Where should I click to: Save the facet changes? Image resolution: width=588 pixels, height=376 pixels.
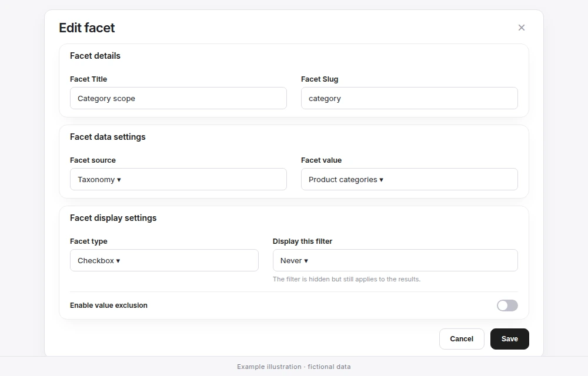[x=509, y=339]
